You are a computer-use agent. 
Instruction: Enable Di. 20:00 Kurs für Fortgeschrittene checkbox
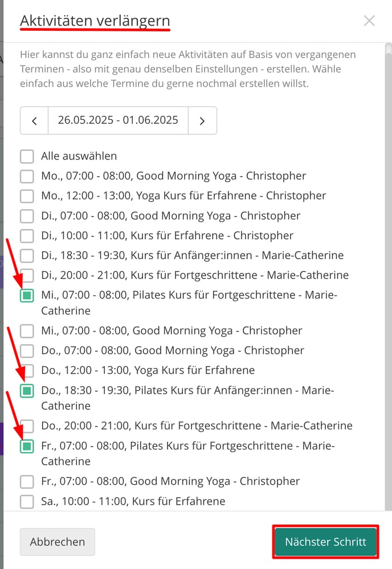click(x=27, y=275)
